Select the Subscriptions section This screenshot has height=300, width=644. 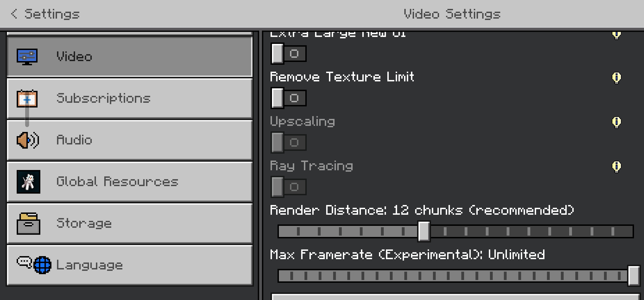(x=130, y=98)
